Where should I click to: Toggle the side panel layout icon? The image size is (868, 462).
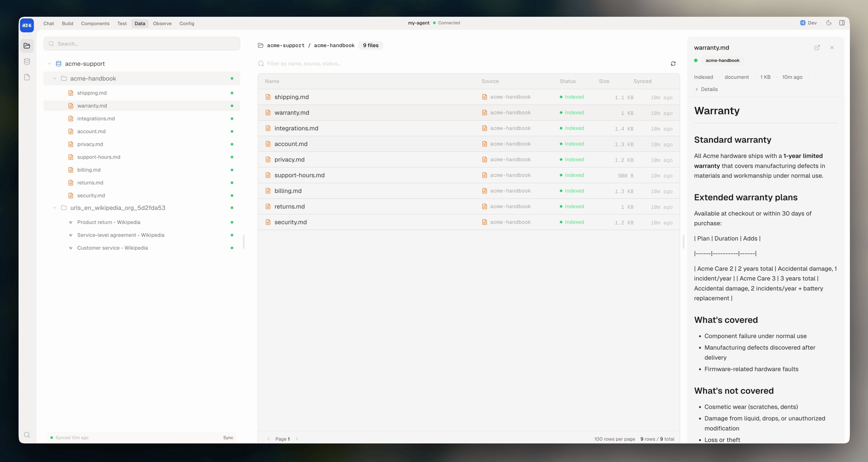pos(842,23)
